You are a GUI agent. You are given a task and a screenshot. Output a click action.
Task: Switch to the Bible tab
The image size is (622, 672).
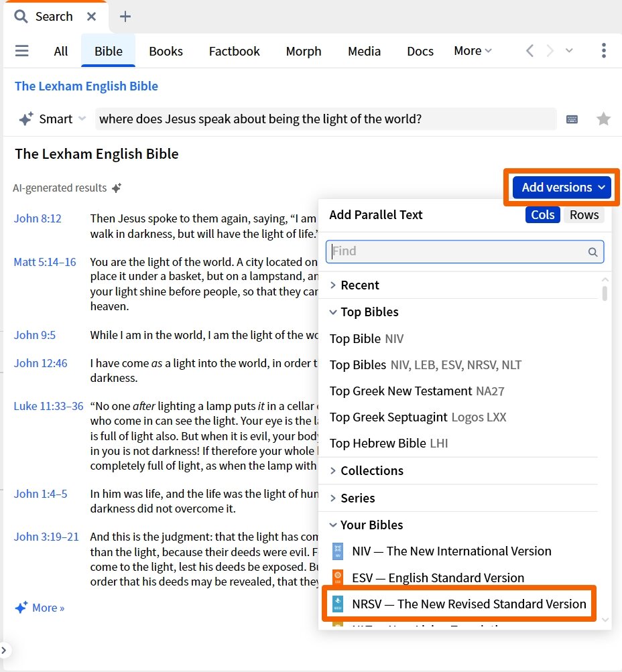click(109, 51)
